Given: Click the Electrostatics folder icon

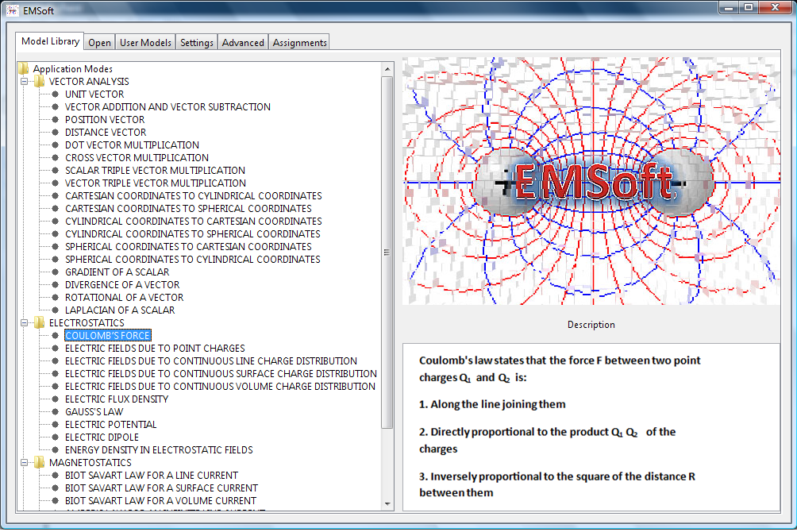Looking at the screenshot, I should point(39,322).
